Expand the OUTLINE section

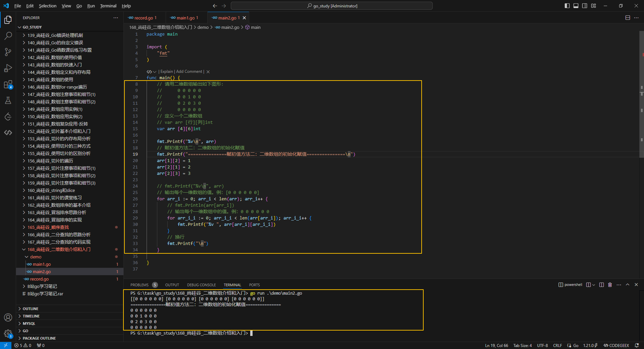[31, 309]
